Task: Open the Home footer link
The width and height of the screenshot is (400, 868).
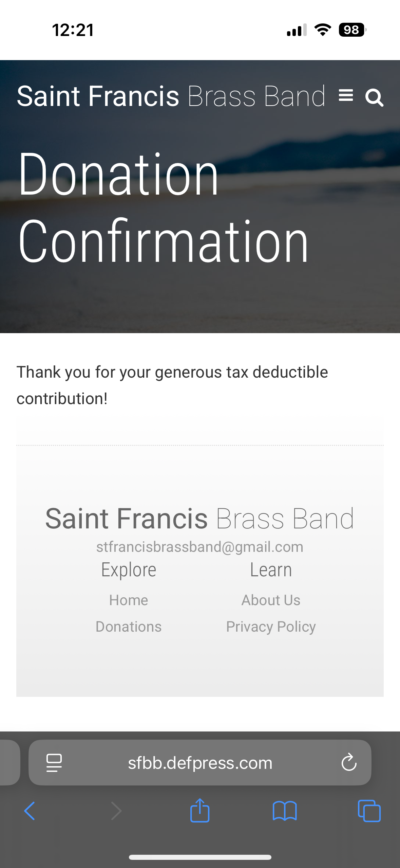Action: tap(129, 600)
